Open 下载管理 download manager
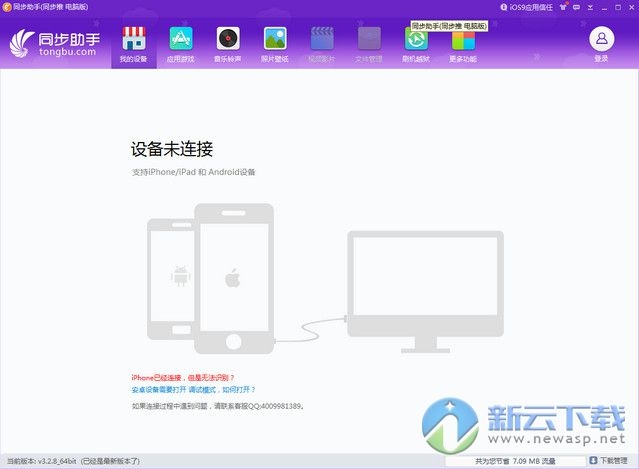 pos(608,460)
